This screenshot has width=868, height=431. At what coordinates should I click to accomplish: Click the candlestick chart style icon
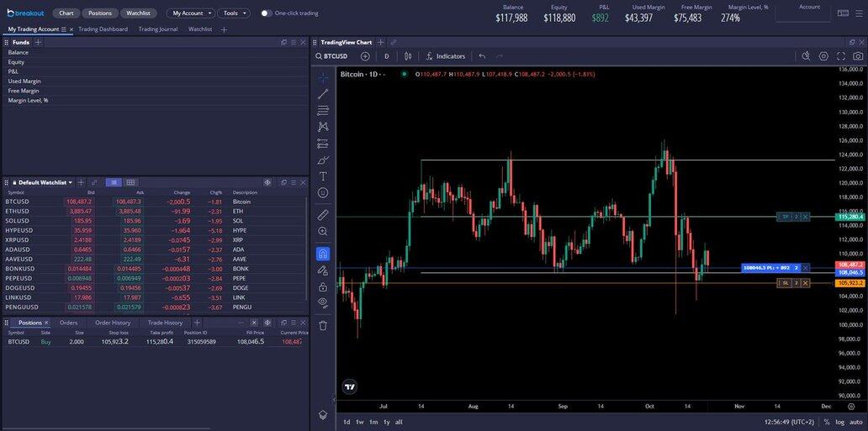(408, 56)
